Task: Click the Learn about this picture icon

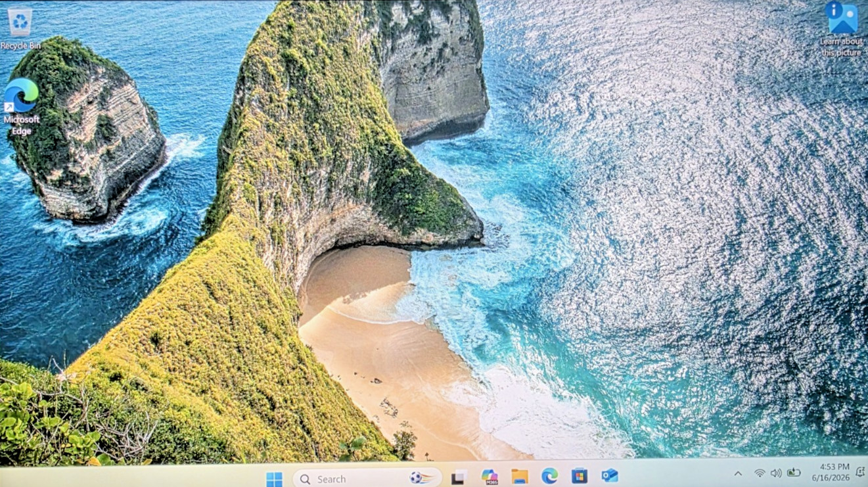Action: click(x=842, y=29)
